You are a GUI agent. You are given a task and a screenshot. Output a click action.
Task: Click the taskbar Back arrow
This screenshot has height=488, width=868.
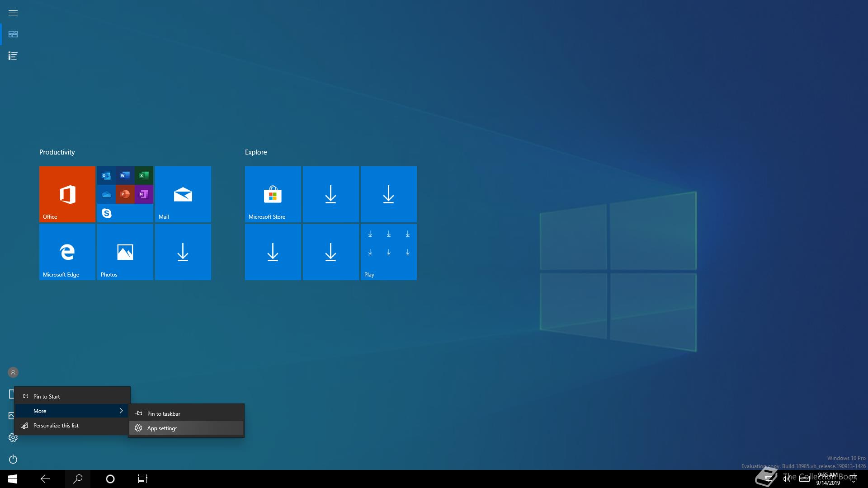tap(45, 479)
